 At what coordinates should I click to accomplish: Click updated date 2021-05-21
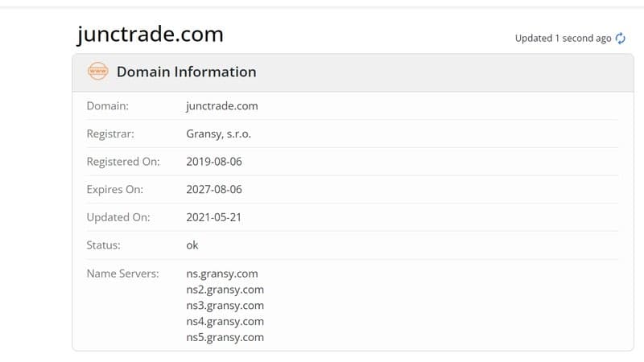click(213, 217)
